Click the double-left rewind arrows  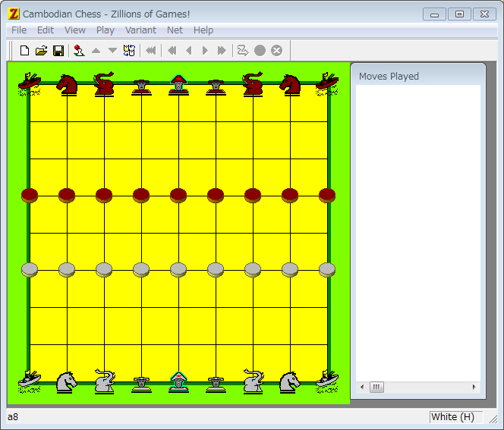point(172,51)
